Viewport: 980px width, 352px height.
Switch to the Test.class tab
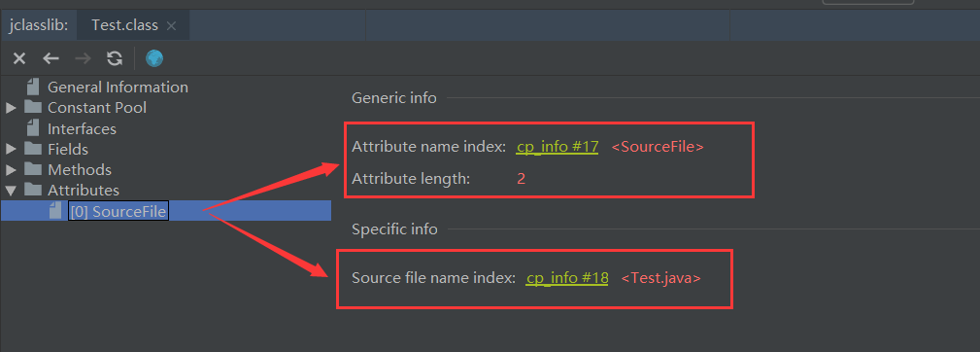(124, 25)
